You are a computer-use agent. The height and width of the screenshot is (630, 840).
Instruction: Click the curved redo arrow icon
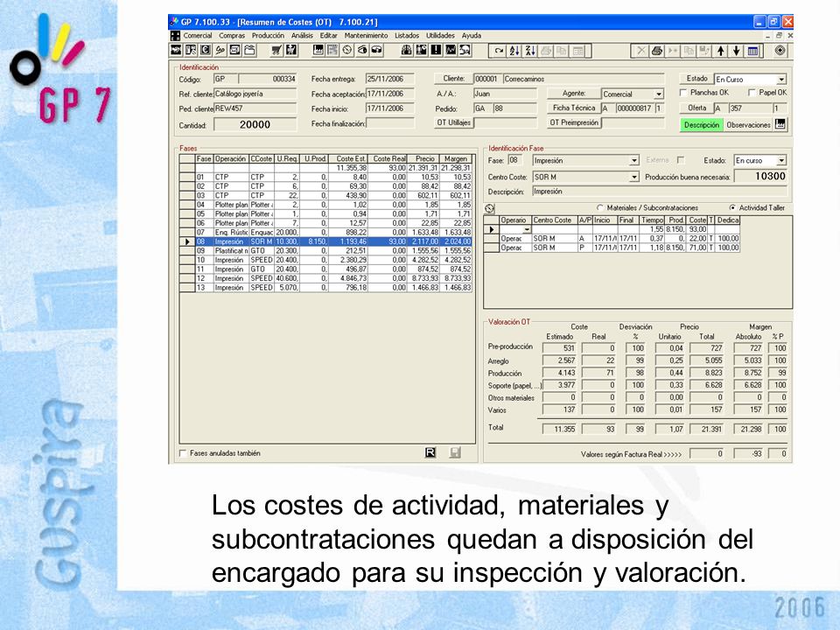[x=499, y=51]
